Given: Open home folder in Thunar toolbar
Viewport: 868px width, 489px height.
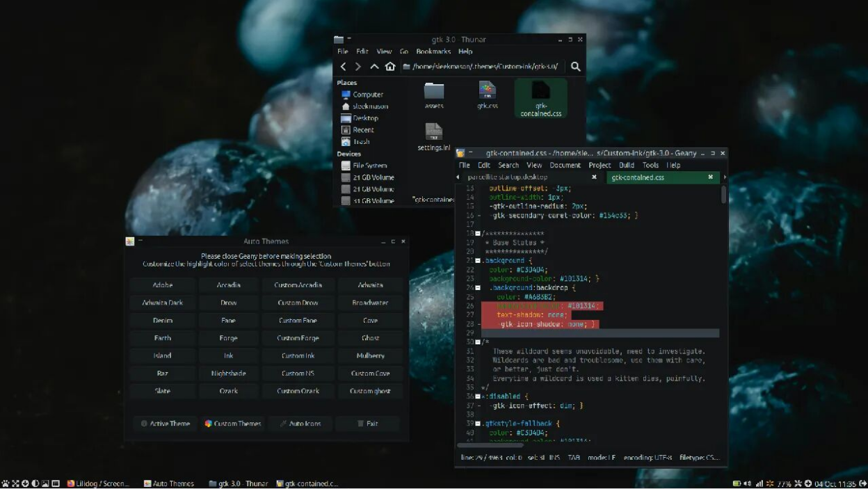Looking at the screenshot, I should pos(390,67).
